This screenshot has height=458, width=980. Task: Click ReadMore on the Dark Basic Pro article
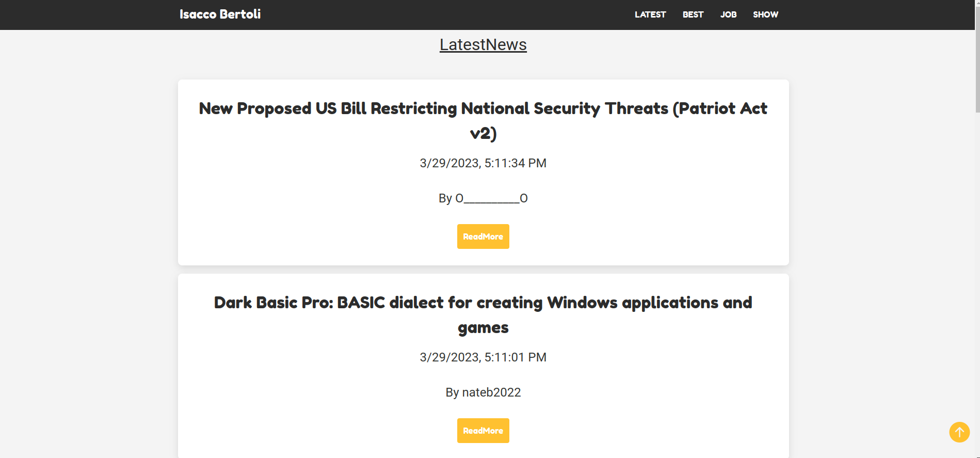click(x=483, y=431)
